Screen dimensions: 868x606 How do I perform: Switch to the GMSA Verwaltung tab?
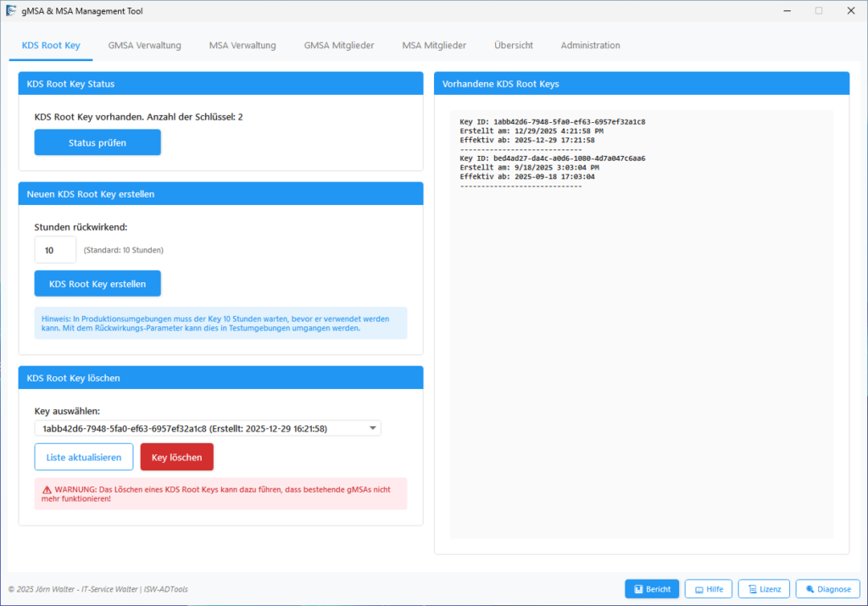point(144,46)
